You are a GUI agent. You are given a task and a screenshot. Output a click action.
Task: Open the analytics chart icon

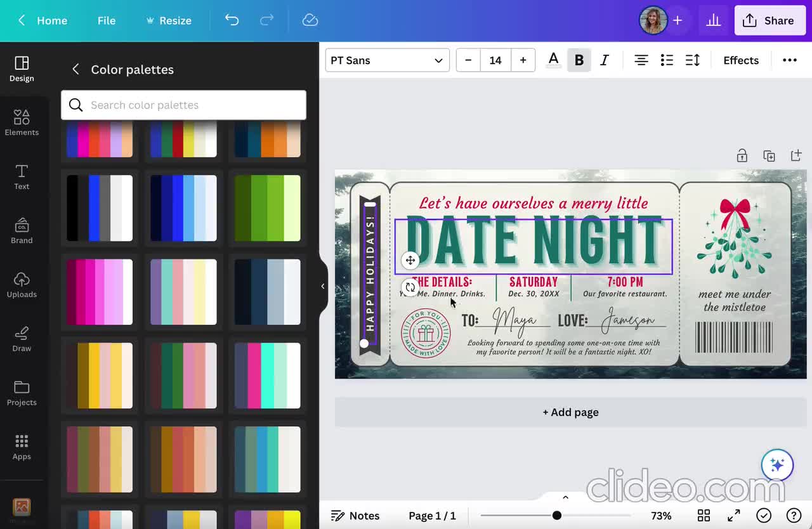click(714, 20)
